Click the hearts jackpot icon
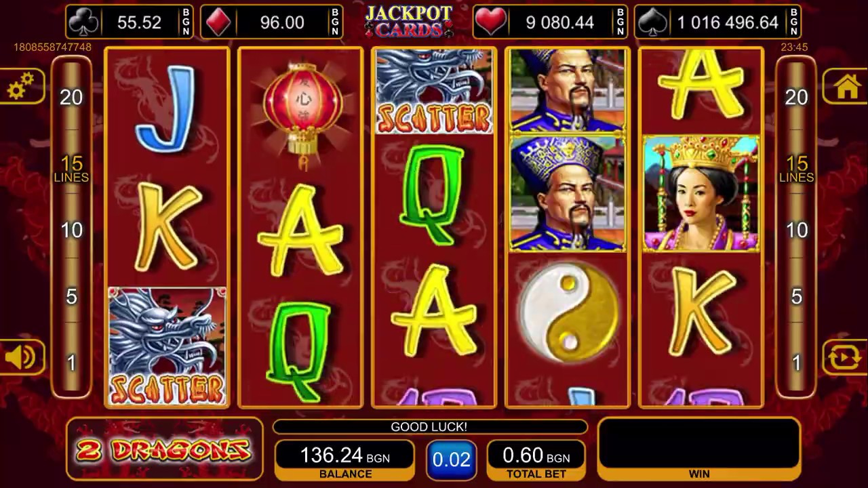 click(x=490, y=22)
